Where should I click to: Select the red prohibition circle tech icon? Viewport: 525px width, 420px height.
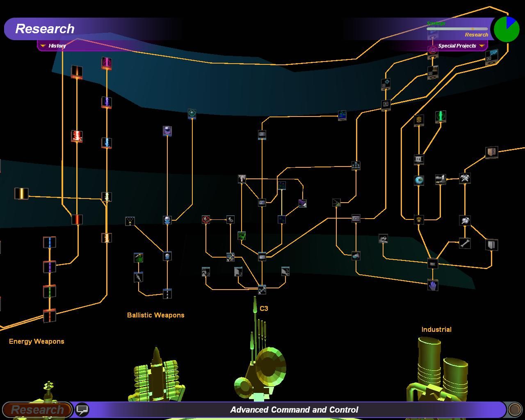206,220
